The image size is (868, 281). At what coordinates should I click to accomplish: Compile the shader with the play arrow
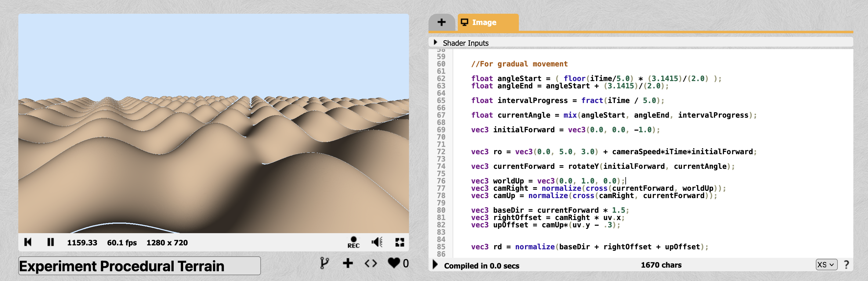click(x=435, y=265)
